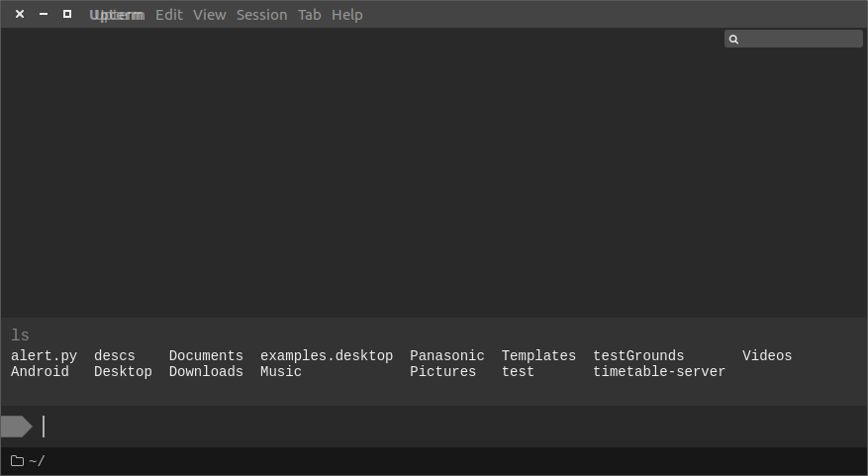Click 'Pictures' in ls output
868x476 pixels.
tap(442, 371)
